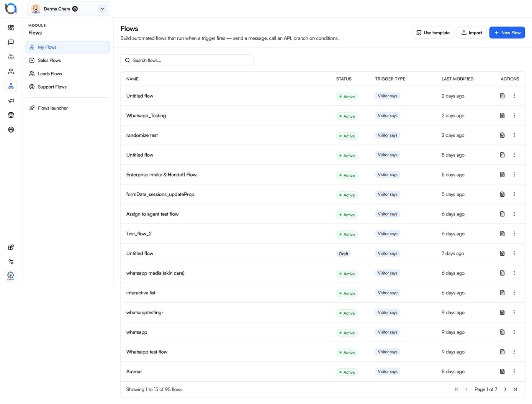The height and width of the screenshot is (404, 532).
Task: Sort by the NAME column header
Action: coord(133,79)
